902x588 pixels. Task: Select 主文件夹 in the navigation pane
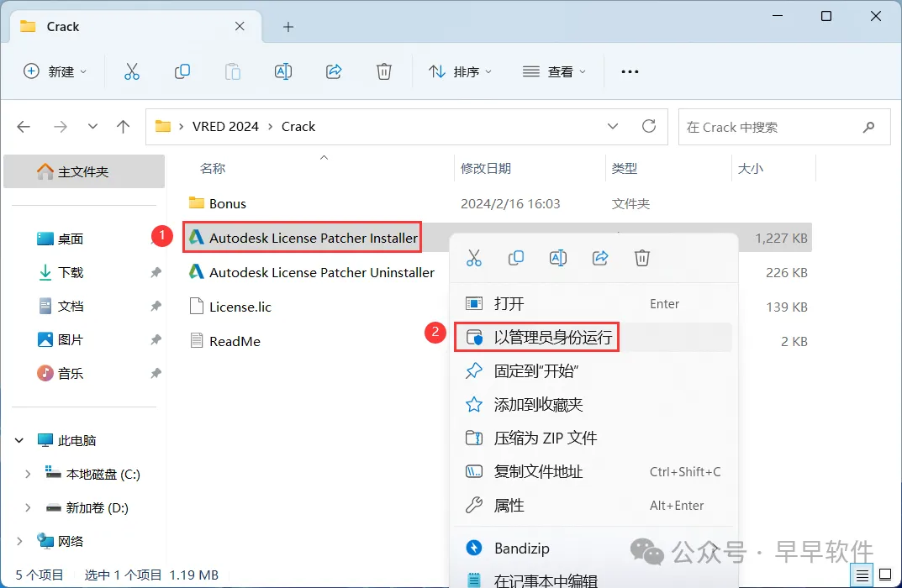84,171
